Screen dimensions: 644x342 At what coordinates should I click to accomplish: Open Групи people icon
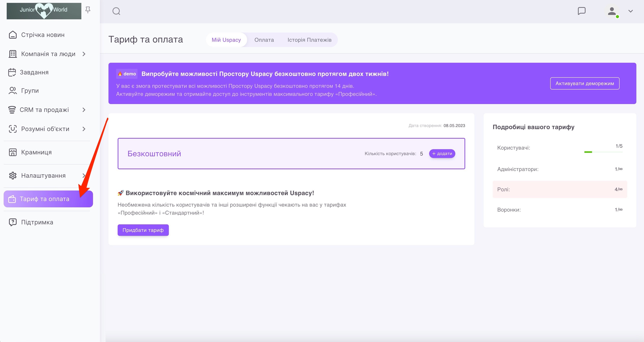point(12,91)
